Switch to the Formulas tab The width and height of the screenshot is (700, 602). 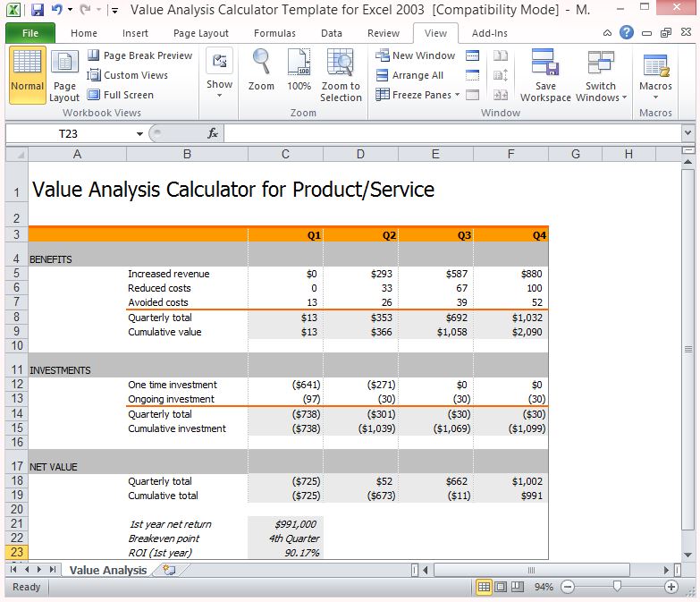pyautogui.click(x=274, y=33)
